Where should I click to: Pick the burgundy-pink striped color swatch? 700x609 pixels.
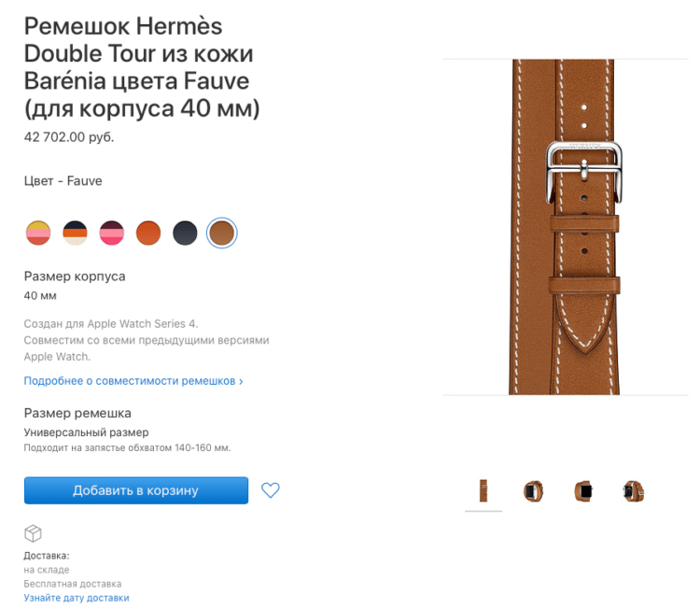(112, 234)
